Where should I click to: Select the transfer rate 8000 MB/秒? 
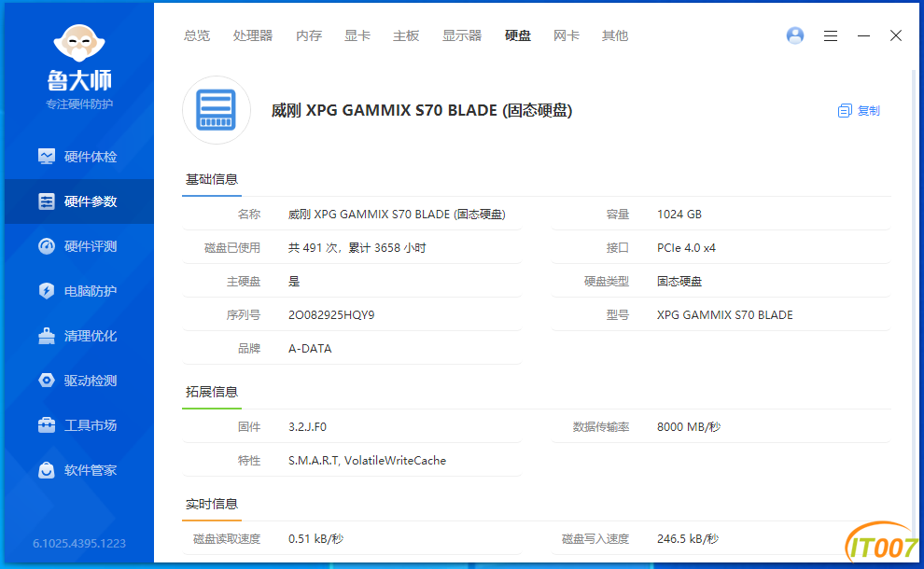[x=689, y=427]
